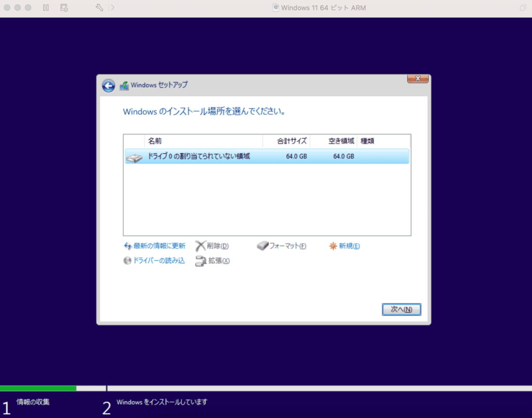
Task: Click the star icon beside 新規(E)
Action: click(x=333, y=246)
